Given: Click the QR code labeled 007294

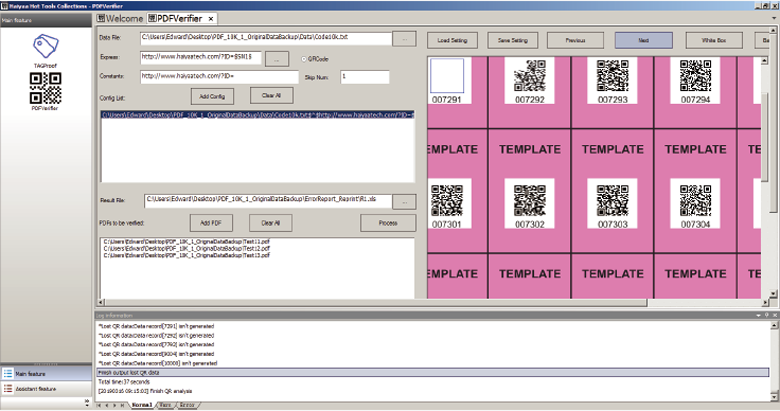Looking at the screenshot, I should click(x=695, y=76).
